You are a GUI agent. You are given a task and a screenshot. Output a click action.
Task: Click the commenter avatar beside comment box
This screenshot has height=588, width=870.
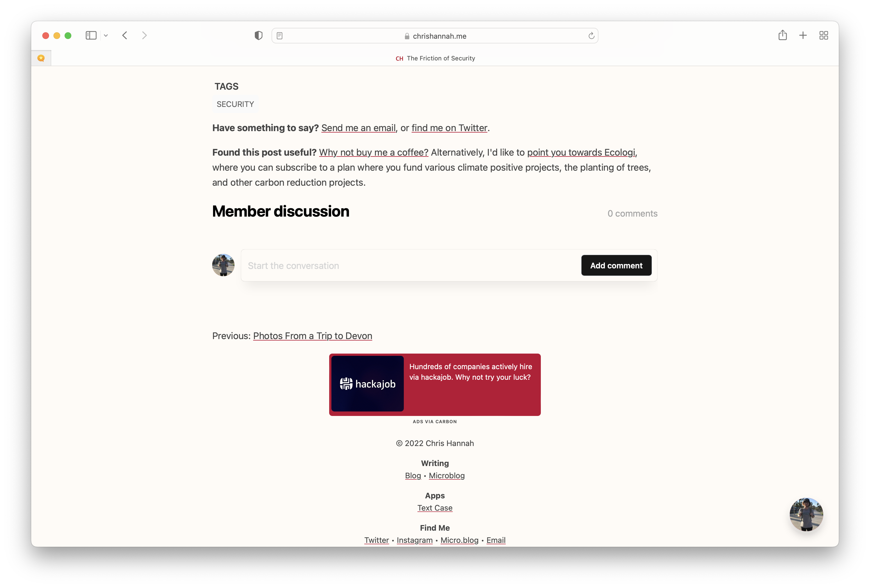coord(224,265)
